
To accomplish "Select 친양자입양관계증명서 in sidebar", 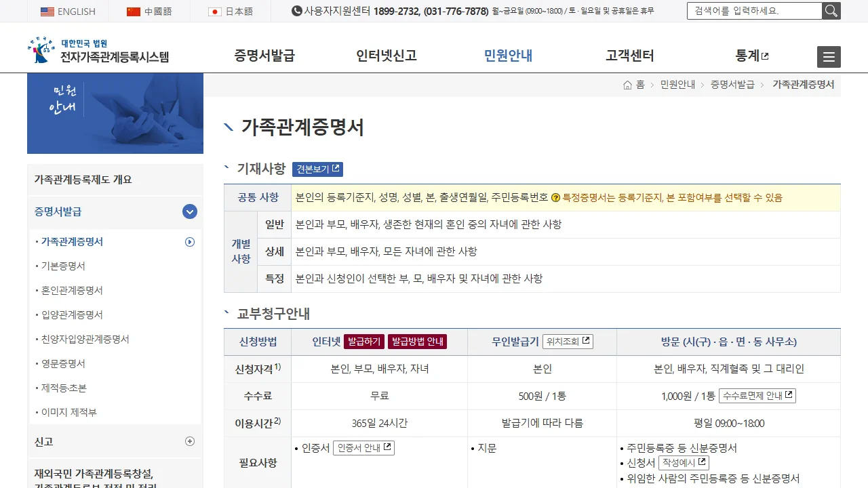I will (x=85, y=339).
